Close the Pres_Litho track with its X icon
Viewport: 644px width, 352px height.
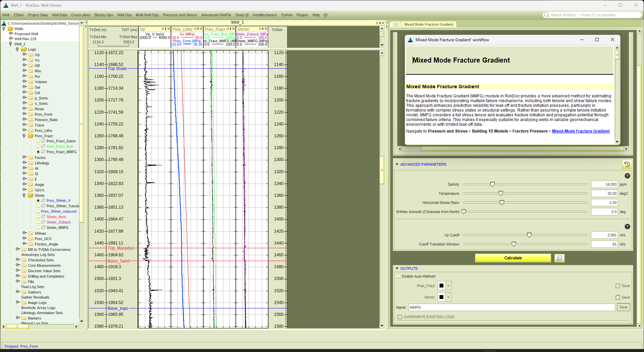tap(201, 29)
